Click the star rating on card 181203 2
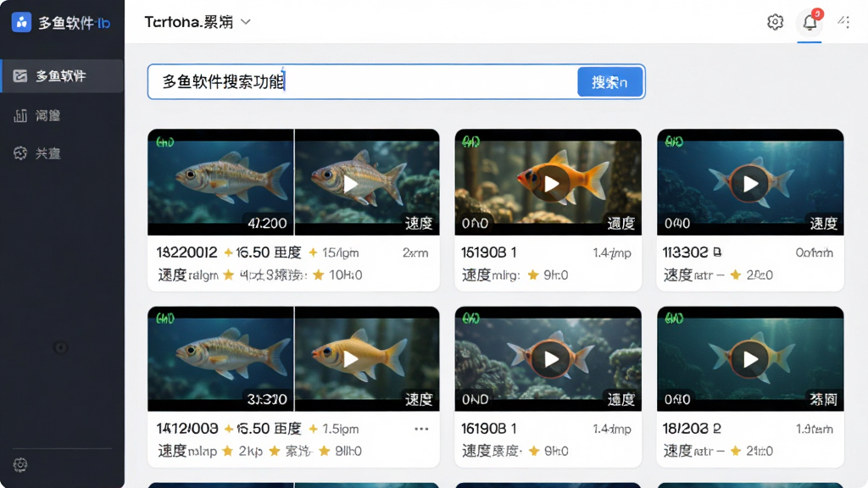The image size is (868, 488). coord(752,451)
